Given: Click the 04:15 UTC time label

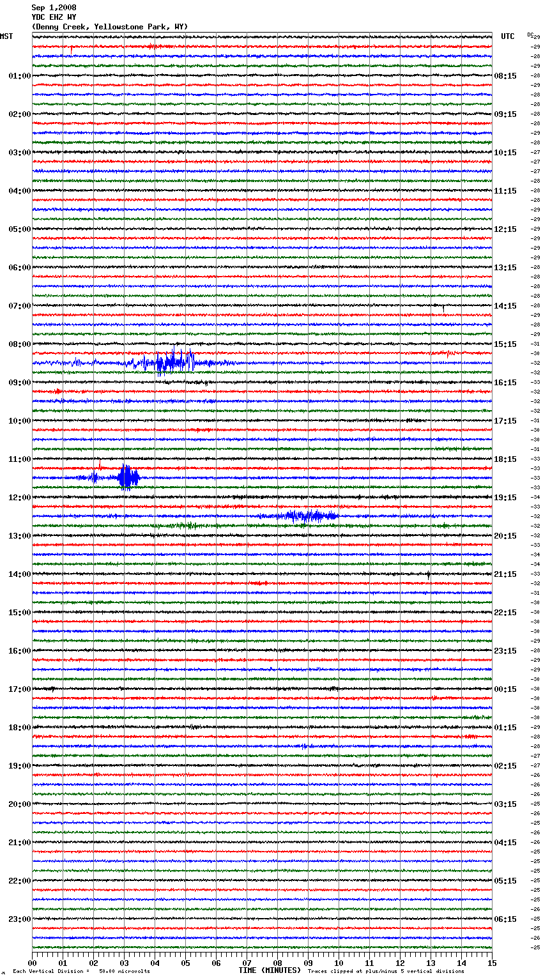Looking at the screenshot, I should [505, 843].
